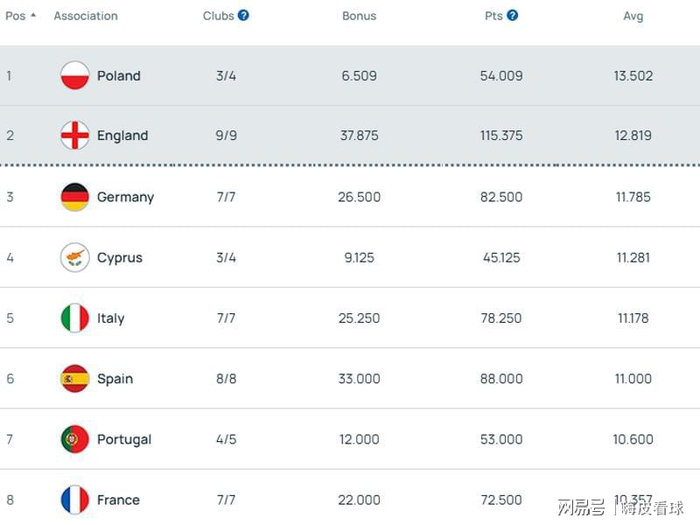
Task: Click the Portugal flag icon
Action: 75,439
